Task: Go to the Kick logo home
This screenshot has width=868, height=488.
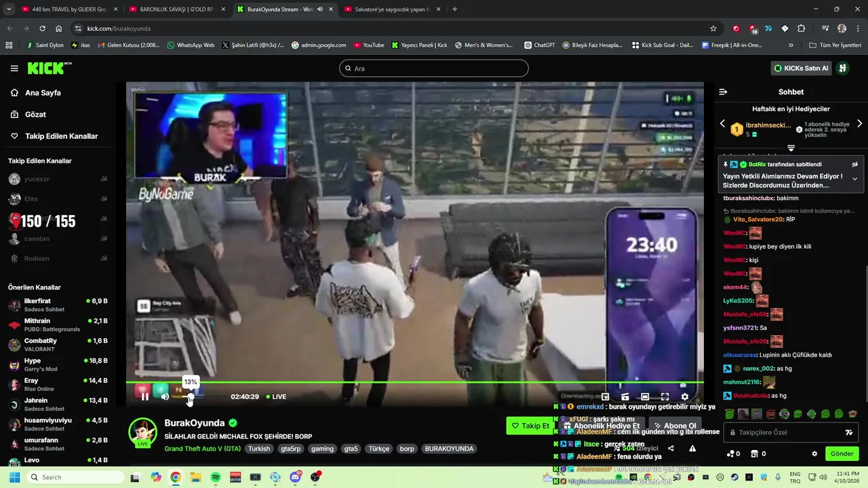Action: [49, 68]
